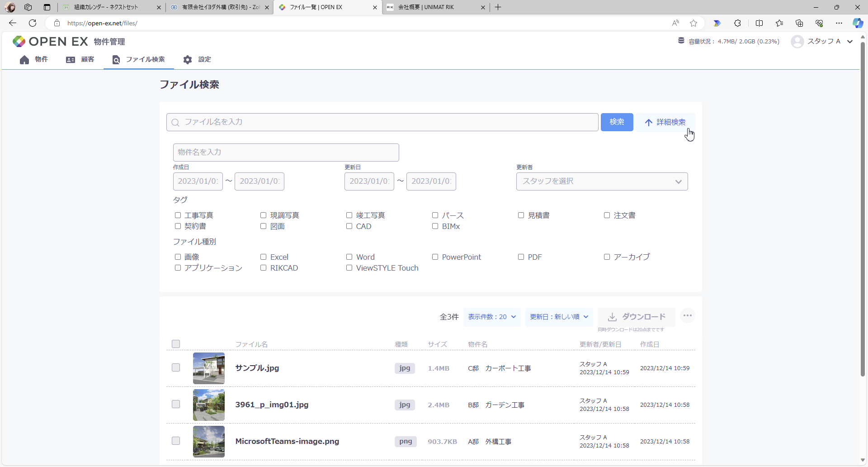Open the MicrosoftTeams-image.png thumbnail
This screenshot has width=868, height=467.
click(209, 442)
